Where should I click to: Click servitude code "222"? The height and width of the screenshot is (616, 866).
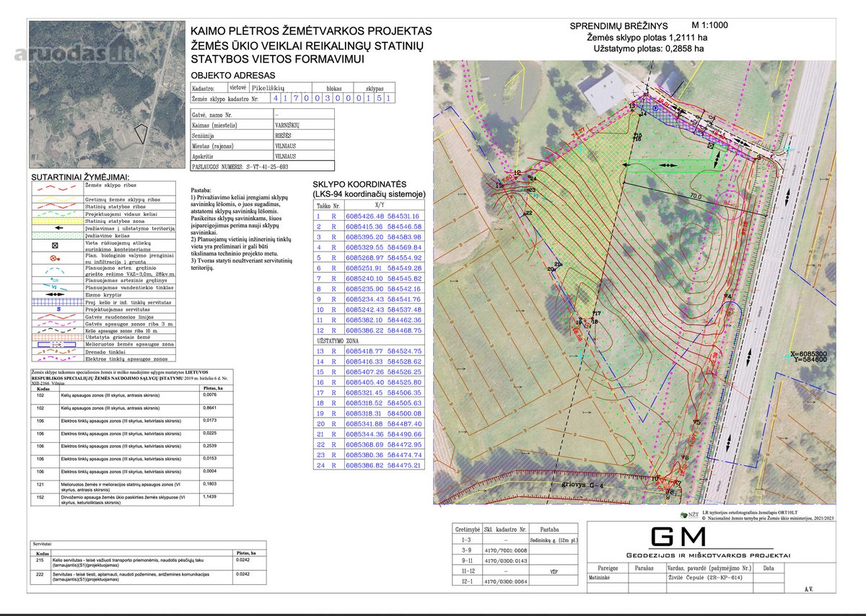[40, 573]
